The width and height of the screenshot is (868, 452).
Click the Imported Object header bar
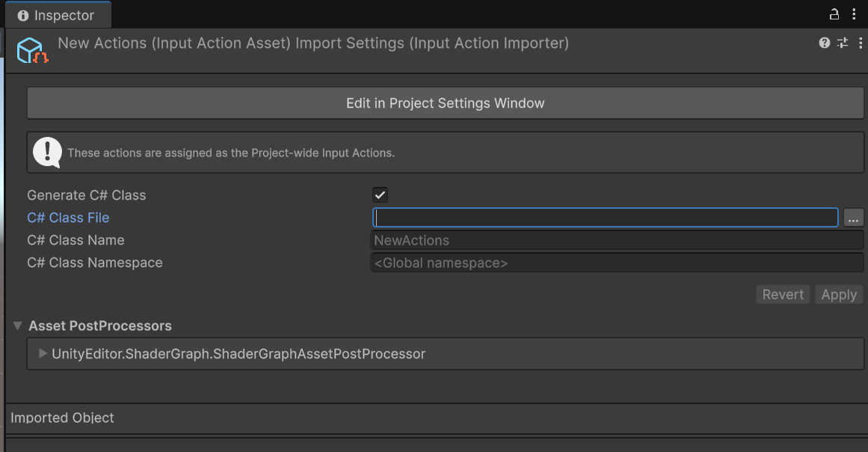point(434,418)
